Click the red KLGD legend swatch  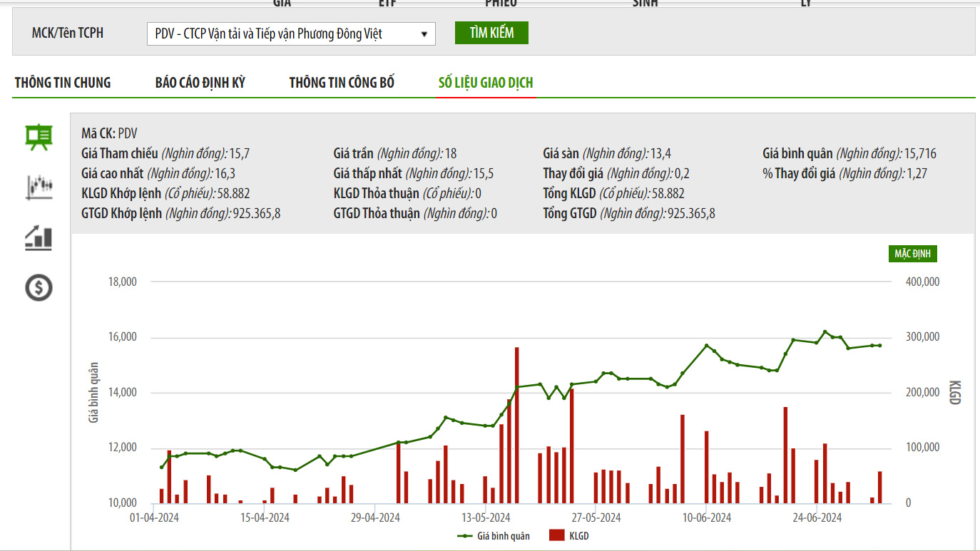pyautogui.click(x=557, y=536)
